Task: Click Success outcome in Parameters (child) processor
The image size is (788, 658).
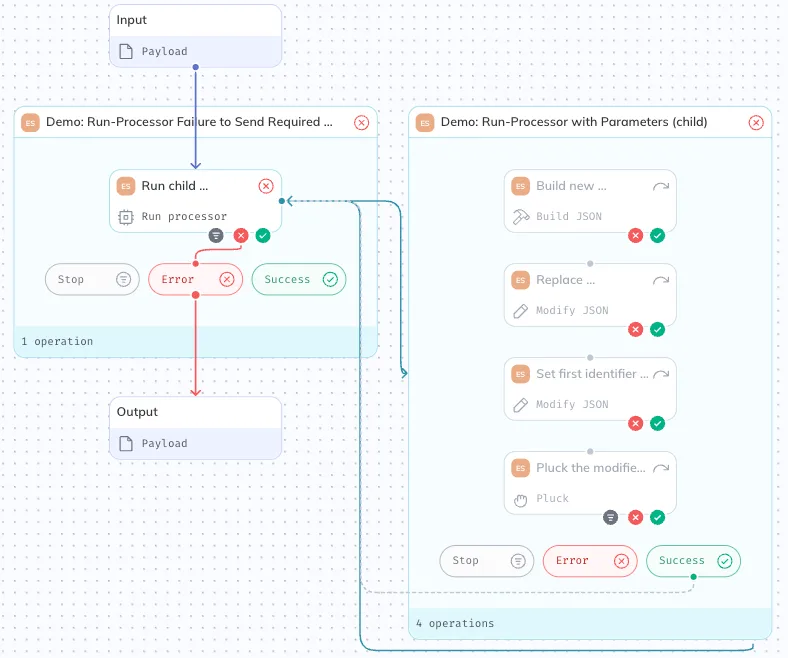Action: (x=694, y=561)
